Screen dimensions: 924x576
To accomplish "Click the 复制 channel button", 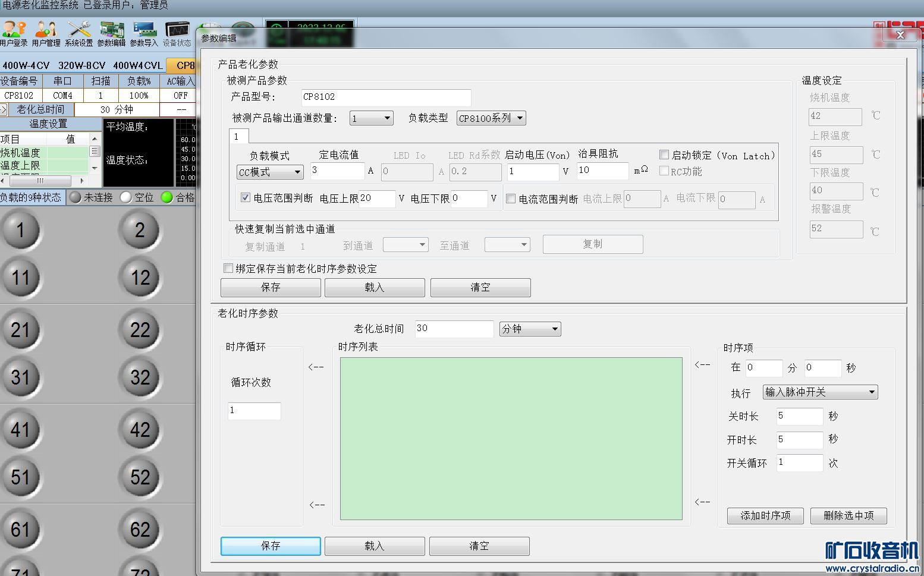I will tap(593, 244).
